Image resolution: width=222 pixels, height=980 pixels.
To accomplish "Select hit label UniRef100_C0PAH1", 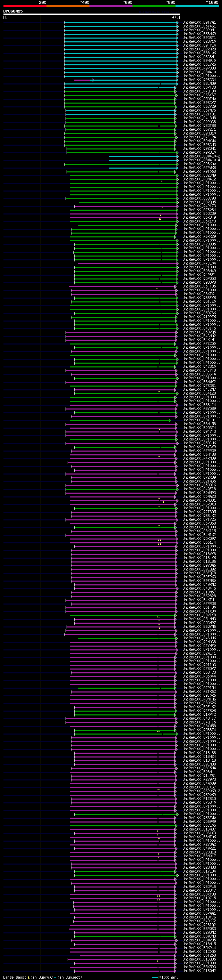I will click(x=199, y=30).
